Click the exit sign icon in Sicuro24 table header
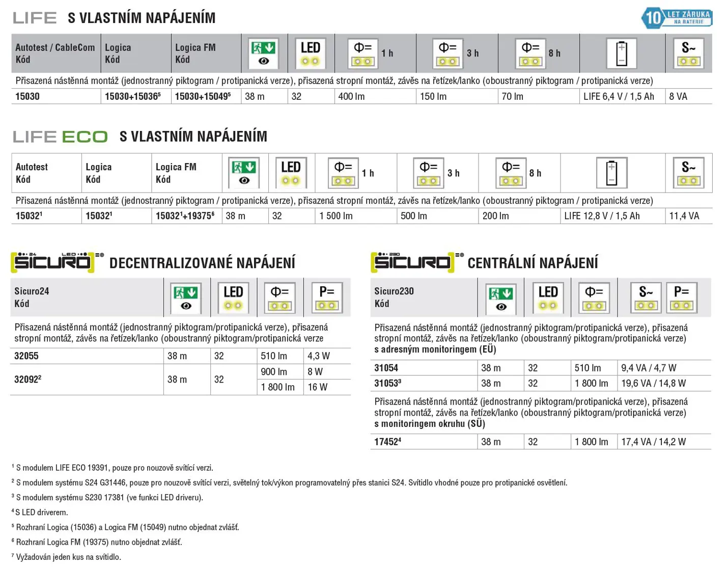The height and width of the screenshot is (567, 728). click(x=186, y=298)
